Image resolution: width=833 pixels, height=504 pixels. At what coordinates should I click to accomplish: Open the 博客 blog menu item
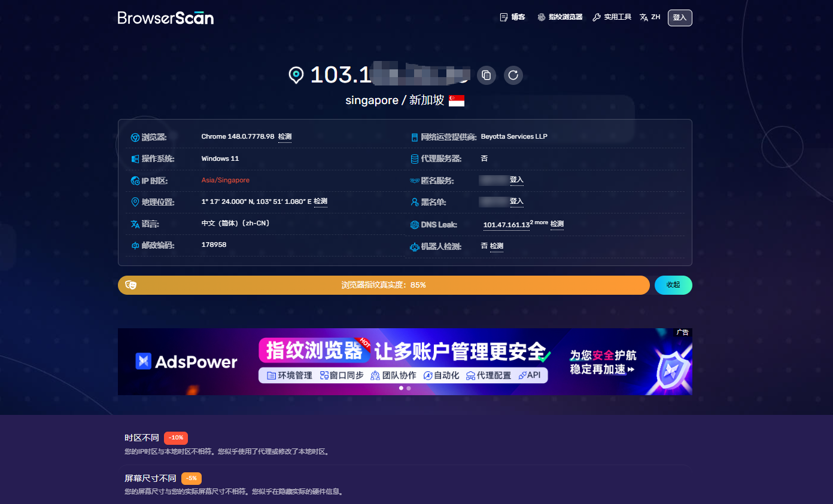pos(513,17)
